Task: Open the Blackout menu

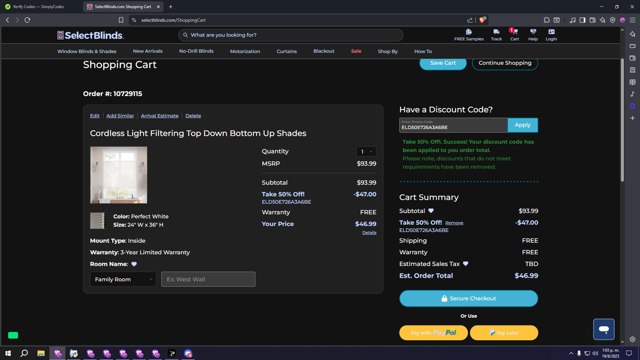Action: click(324, 51)
